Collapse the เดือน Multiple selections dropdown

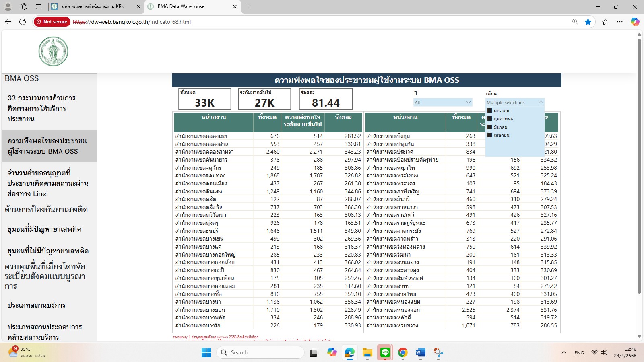click(515, 103)
